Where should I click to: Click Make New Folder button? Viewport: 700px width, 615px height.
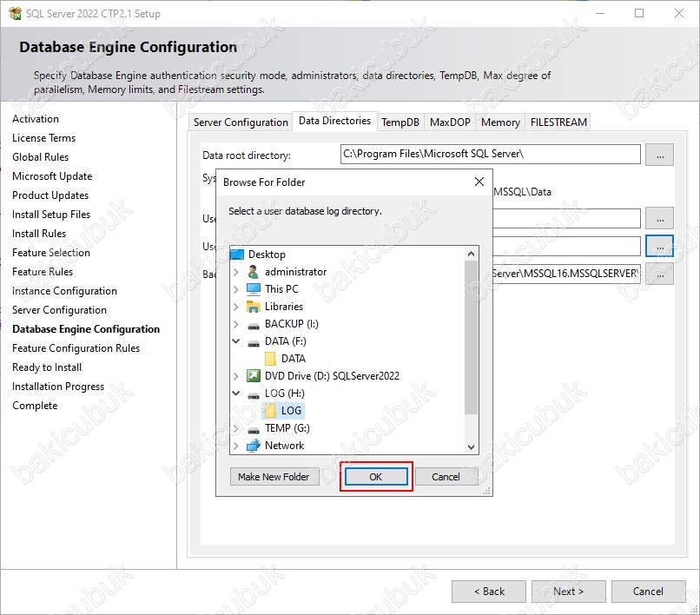[x=274, y=477]
